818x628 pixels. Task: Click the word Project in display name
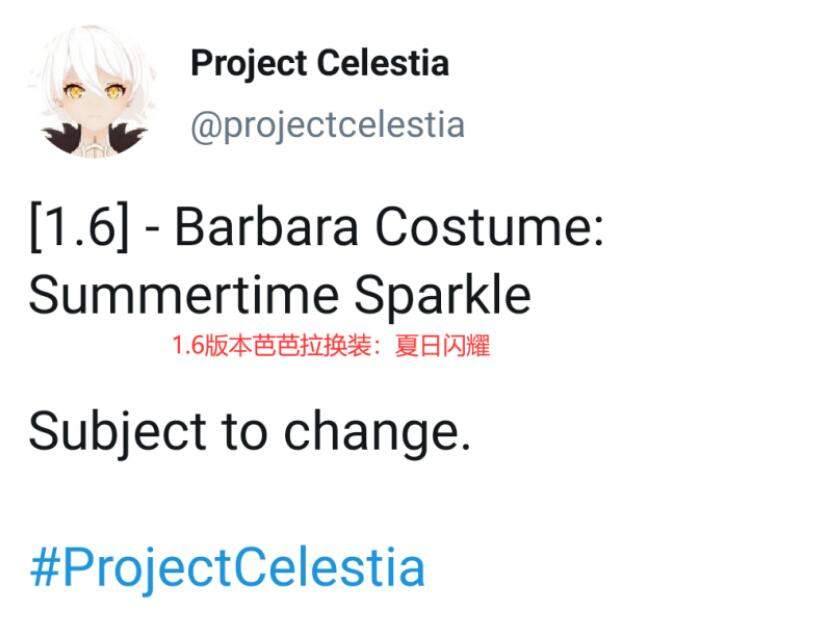tap(249, 65)
